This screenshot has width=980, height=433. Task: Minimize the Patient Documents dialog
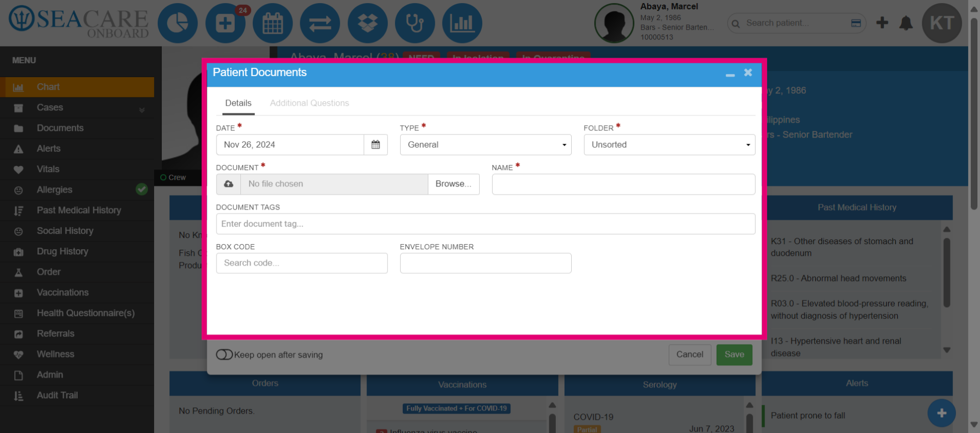(x=730, y=74)
